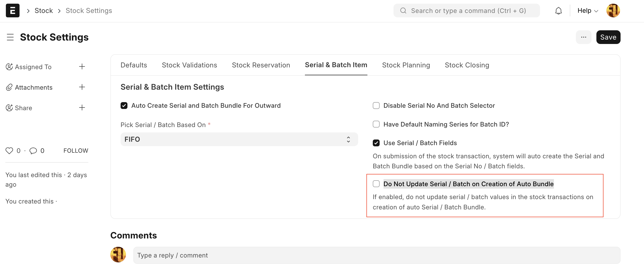Open the ERPNext home logo

coord(12,11)
